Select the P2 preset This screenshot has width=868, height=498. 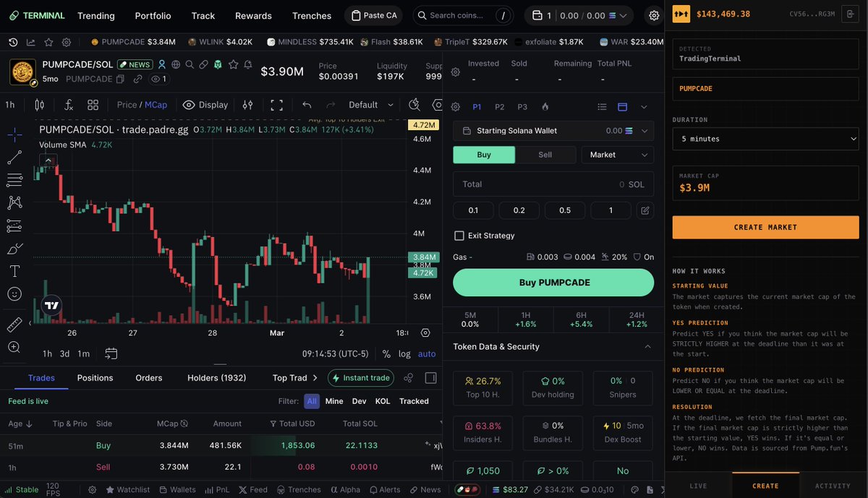[500, 107]
